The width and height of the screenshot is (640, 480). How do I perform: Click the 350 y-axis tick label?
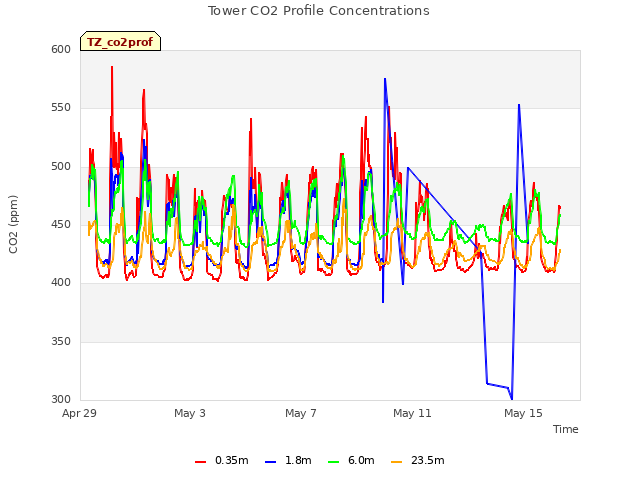coord(61,341)
